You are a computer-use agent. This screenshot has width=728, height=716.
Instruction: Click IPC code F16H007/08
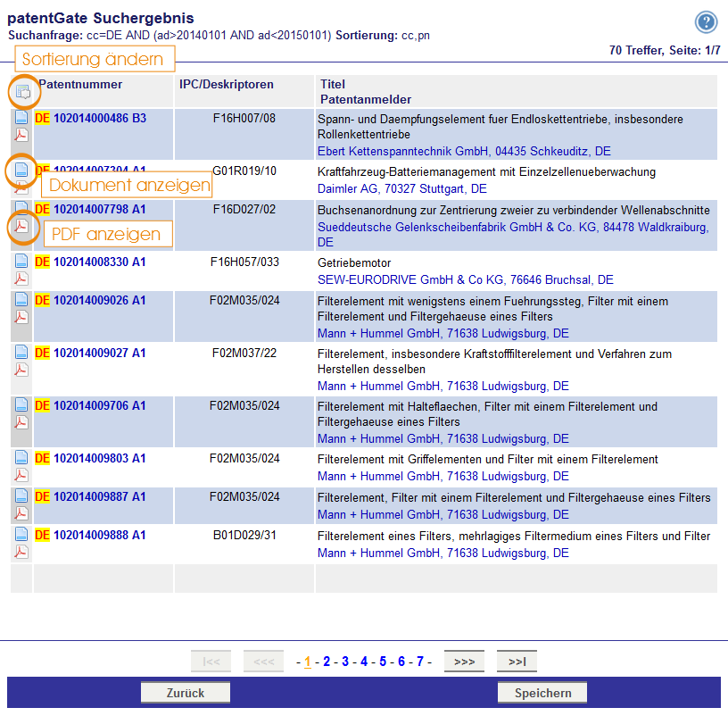(x=244, y=119)
